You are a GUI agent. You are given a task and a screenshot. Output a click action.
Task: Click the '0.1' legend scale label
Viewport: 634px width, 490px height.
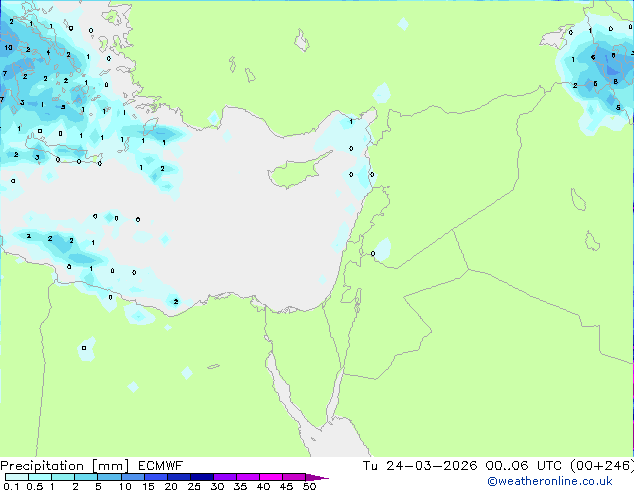(11, 486)
